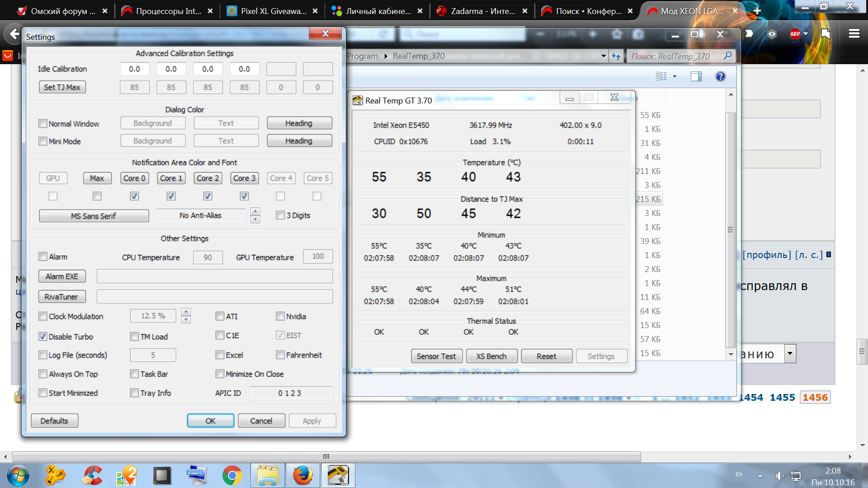Click the volume speaker tray icon
Screen dimensions: 868x488
tap(779, 476)
